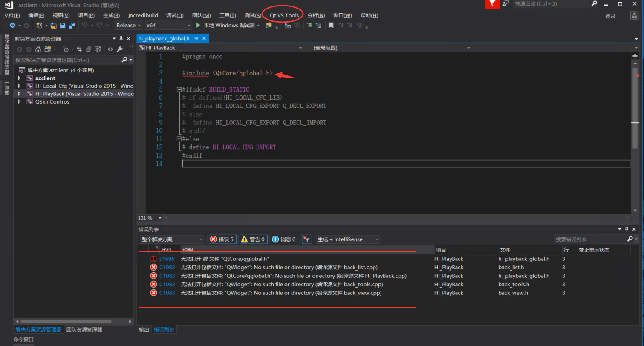This screenshot has height=346, width=644.
Task: Click the bookmark flag toolbar icon
Action: [331, 26]
